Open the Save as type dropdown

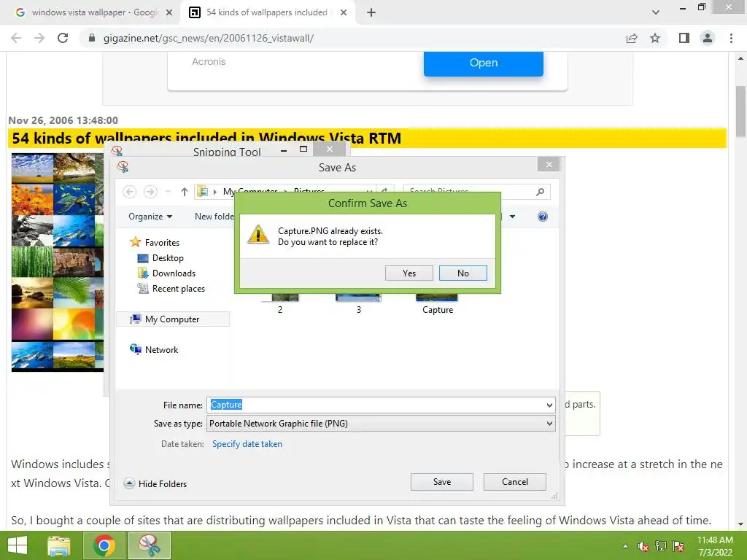click(381, 424)
